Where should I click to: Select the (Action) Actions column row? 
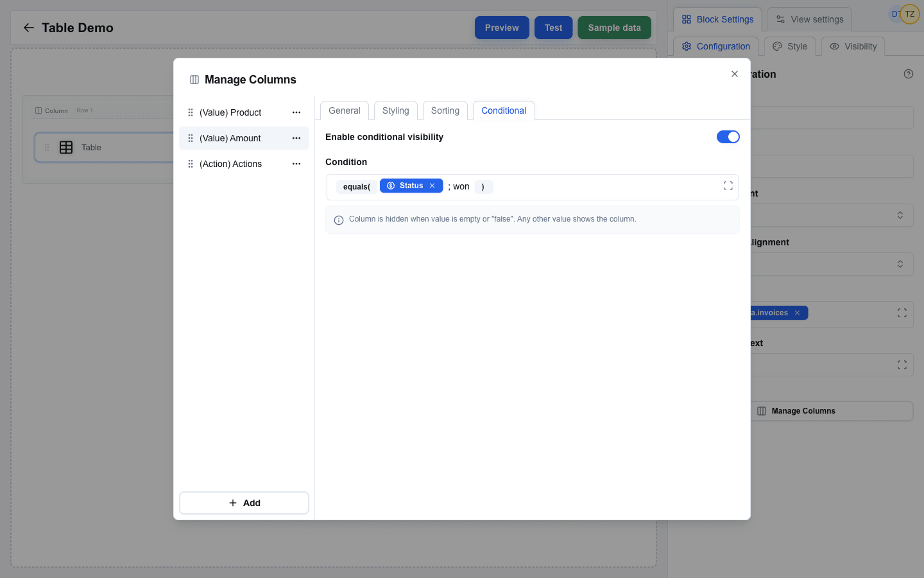(x=244, y=164)
